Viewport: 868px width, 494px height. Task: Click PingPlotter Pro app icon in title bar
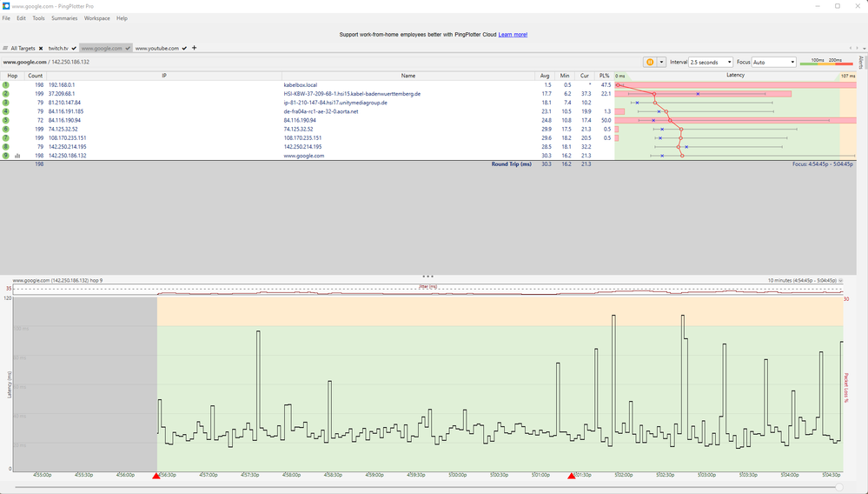(x=6, y=5)
